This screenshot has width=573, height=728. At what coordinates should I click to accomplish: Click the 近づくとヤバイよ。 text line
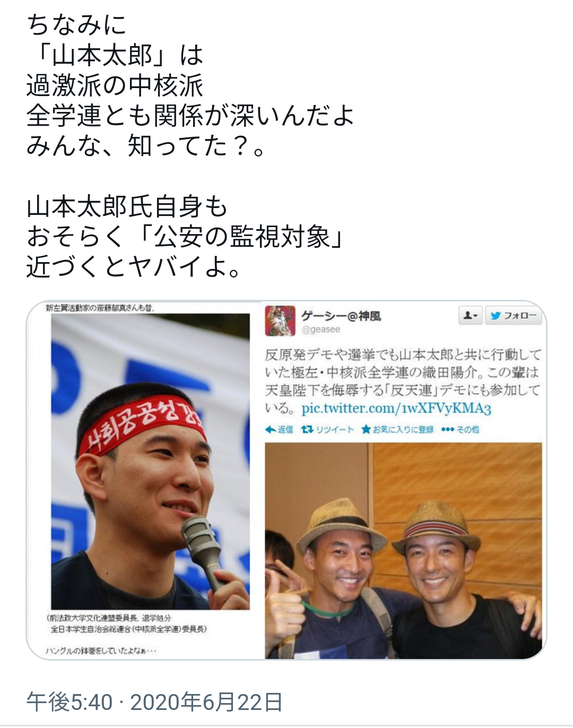135,267
